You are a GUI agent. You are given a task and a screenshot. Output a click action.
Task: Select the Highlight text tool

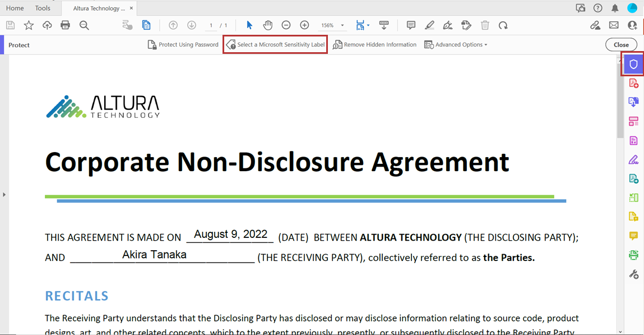[429, 25]
